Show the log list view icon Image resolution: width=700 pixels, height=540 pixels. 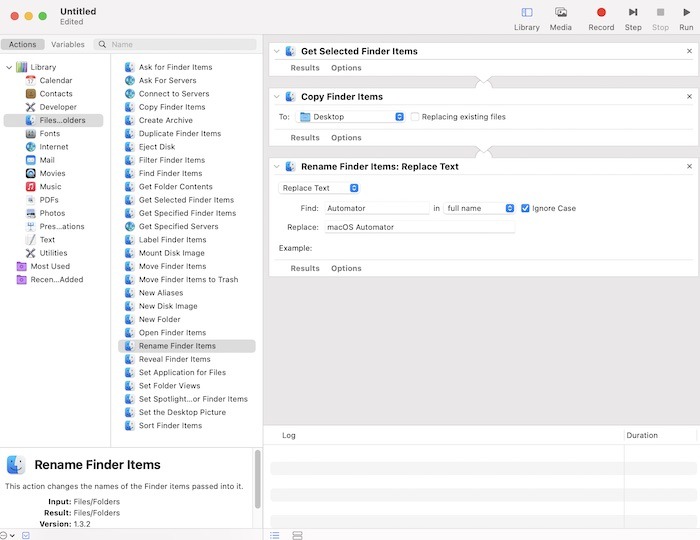(x=275, y=535)
